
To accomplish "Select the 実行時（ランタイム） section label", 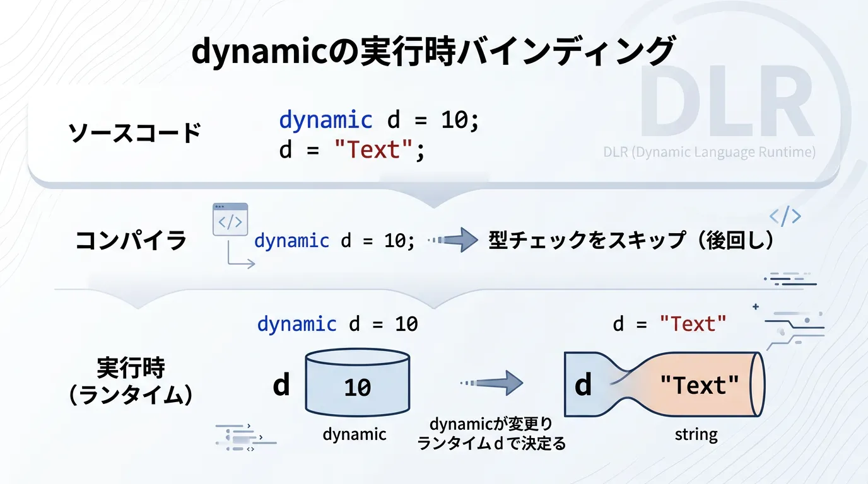I will tap(131, 381).
